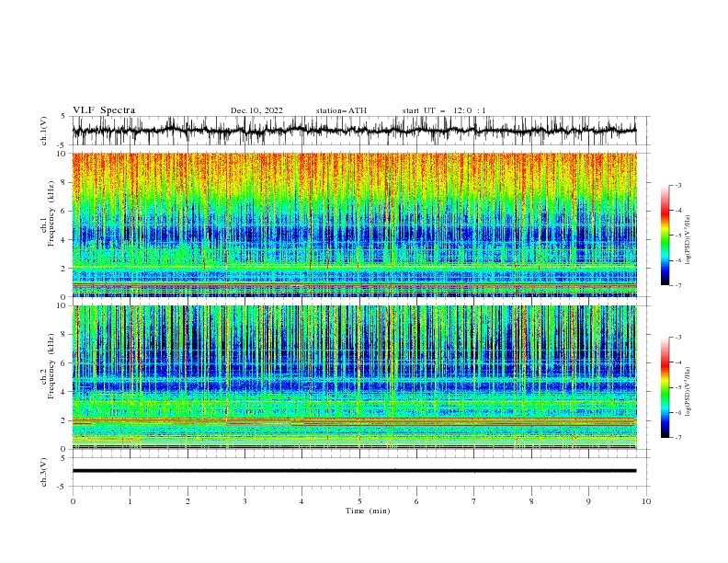Click the ch.1 spectrogram color scale bar

point(665,236)
